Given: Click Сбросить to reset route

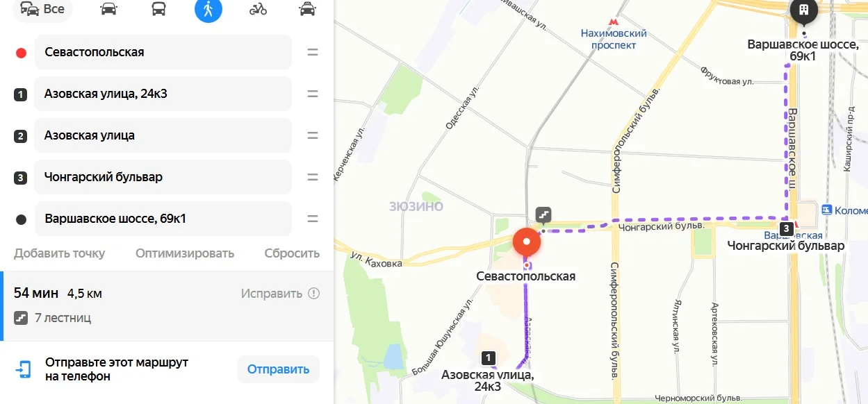Looking at the screenshot, I should click(x=292, y=253).
